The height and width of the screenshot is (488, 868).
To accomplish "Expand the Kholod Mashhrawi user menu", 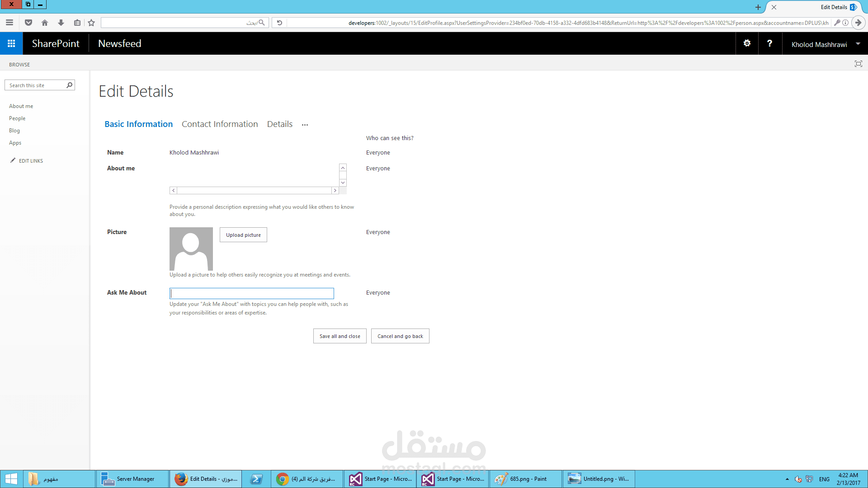I will click(x=858, y=44).
